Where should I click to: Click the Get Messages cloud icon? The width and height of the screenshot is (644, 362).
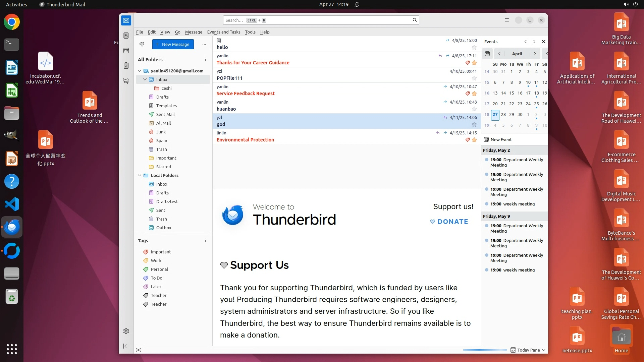(142, 44)
